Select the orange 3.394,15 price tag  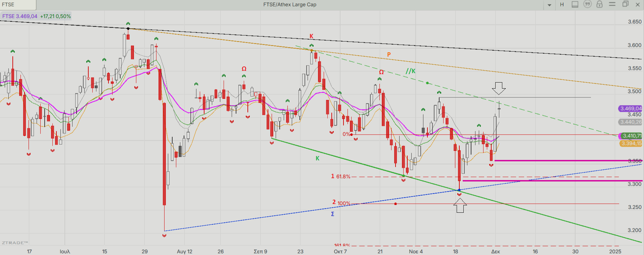(x=630, y=144)
